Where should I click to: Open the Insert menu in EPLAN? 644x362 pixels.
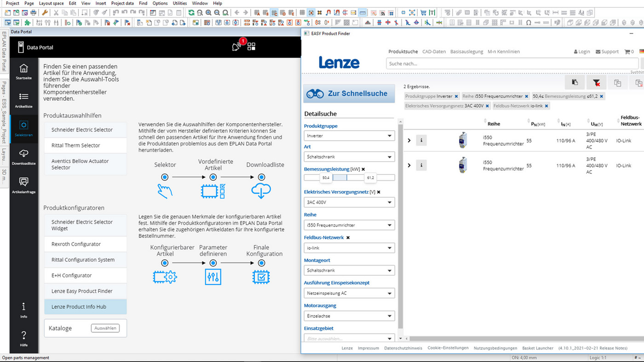(x=101, y=3)
